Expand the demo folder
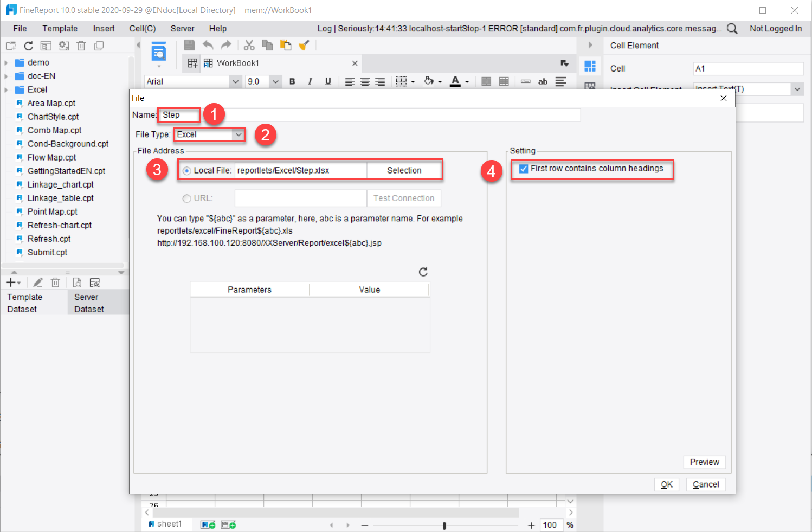Screen dimensions: 812x532 coord(6,63)
